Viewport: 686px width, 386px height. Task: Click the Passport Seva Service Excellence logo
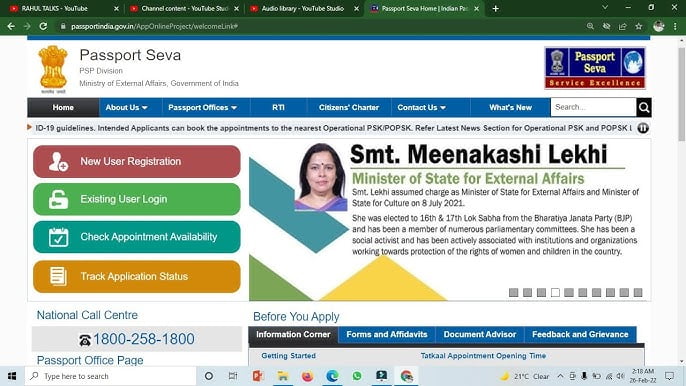click(x=595, y=68)
